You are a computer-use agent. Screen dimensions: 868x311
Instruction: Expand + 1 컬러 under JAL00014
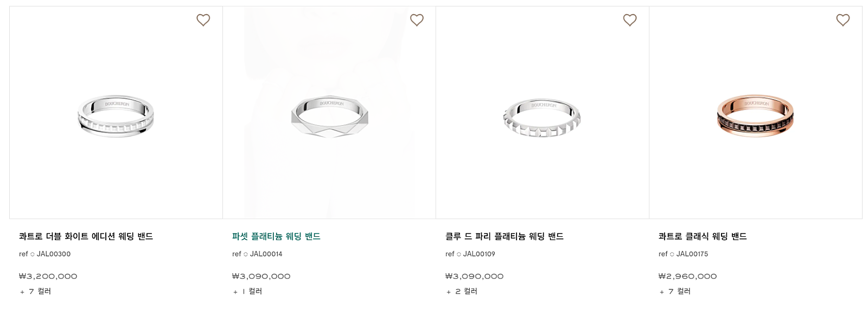247,291
